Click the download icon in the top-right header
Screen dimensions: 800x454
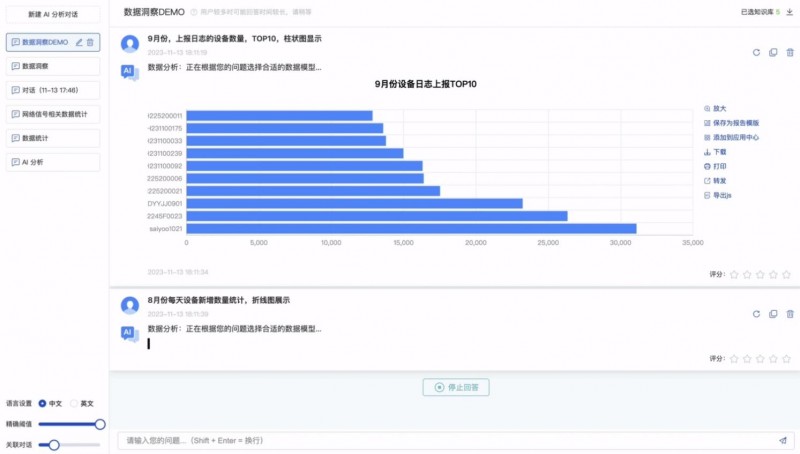click(x=789, y=13)
